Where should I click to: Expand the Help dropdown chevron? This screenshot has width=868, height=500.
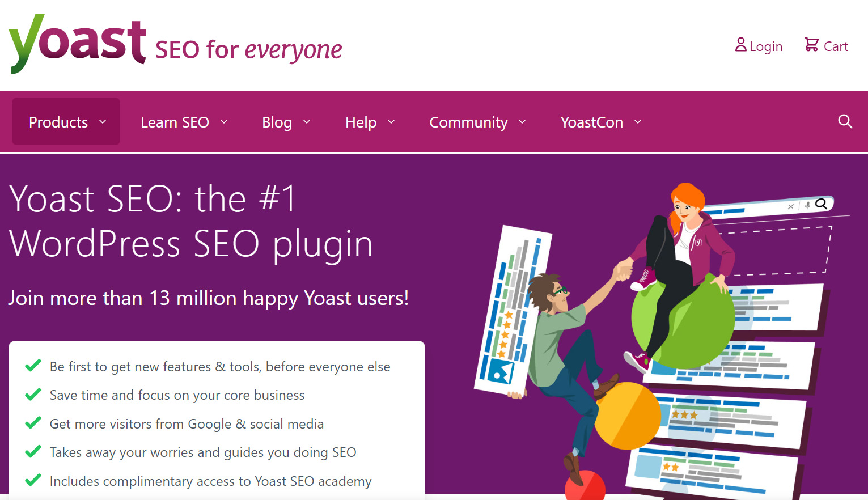click(x=391, y=122)
